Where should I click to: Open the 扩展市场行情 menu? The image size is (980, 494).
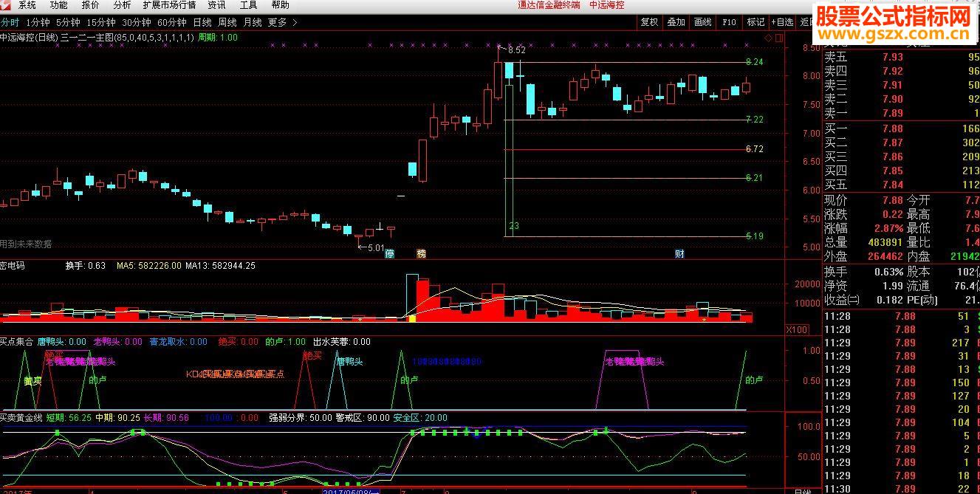pyautogui.click(x=170, y=5)
